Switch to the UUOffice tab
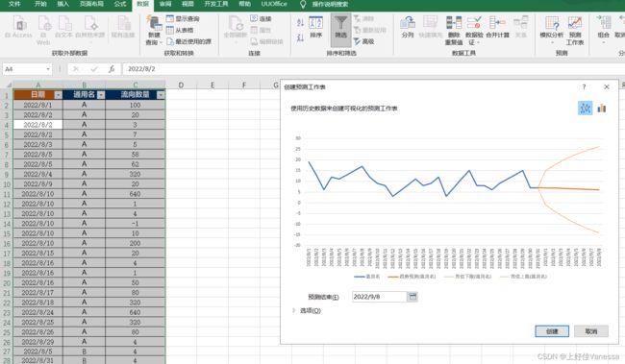The height and width of the screenshot is (364, 625). click(274, 4)
